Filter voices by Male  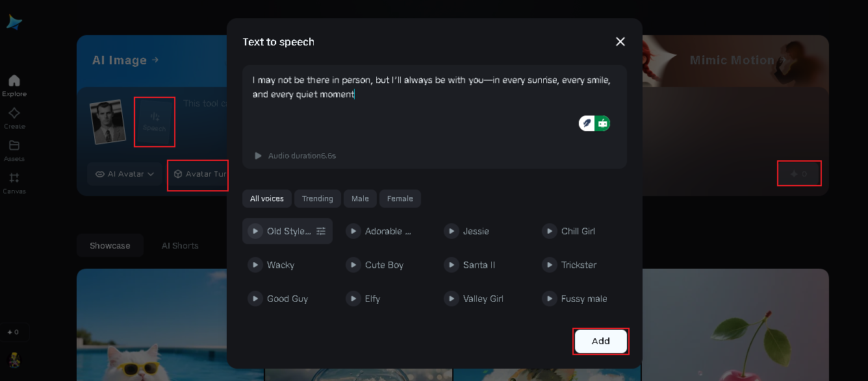(x=360, y=199)
